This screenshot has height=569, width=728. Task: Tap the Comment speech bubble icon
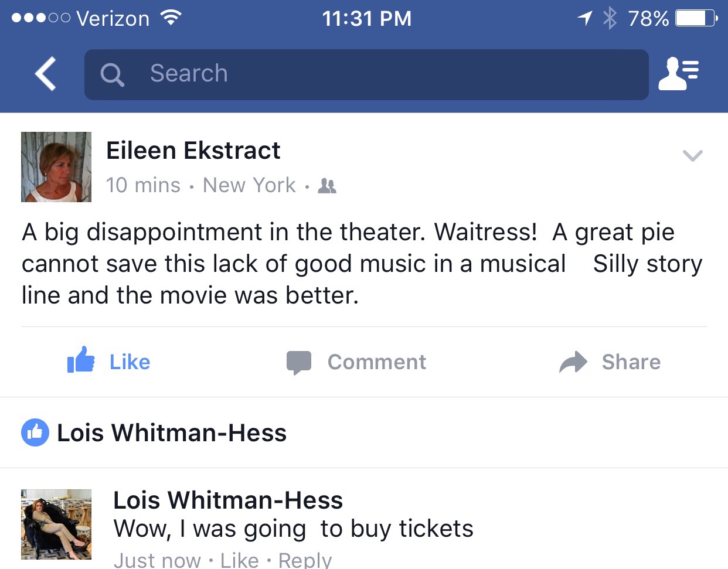coord(298,362)
